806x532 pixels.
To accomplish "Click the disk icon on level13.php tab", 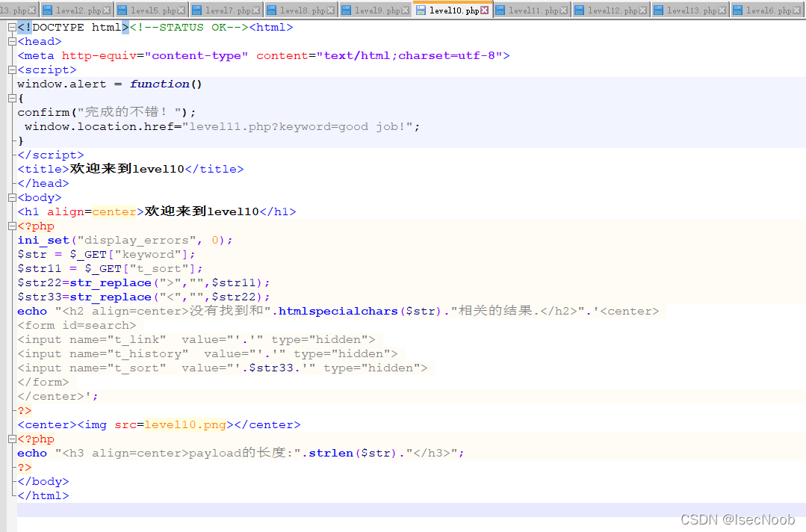I will click(x=659, y=10).
